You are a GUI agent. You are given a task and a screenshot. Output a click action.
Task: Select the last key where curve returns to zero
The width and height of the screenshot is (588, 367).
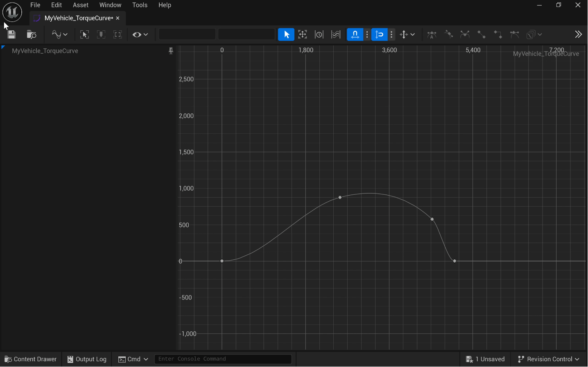click(x=455, y=261)
